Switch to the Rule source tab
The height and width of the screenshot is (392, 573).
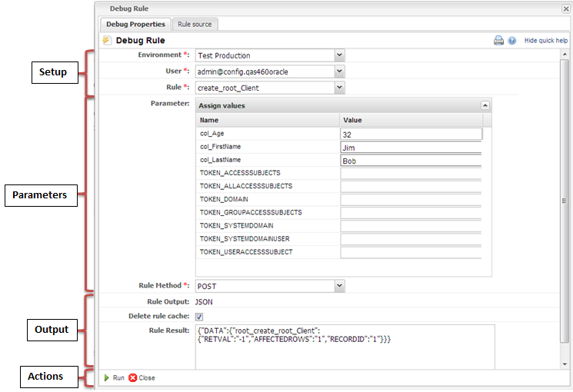pyautogui.click(x=195, y=25)
